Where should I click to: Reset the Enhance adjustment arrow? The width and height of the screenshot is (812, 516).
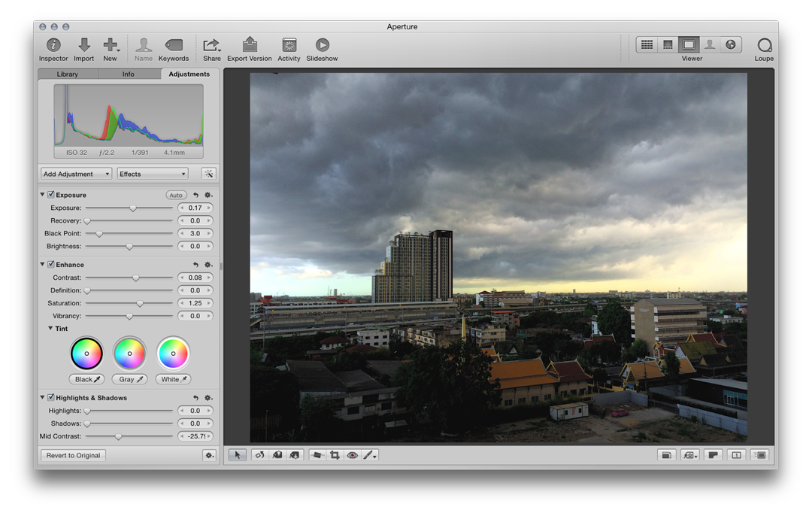click(x=195, y=264)
